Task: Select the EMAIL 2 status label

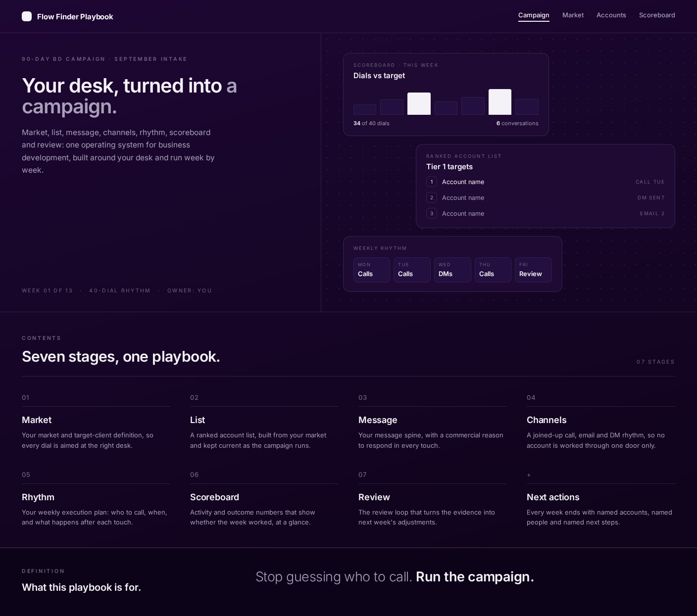Action: pos(652,214)
